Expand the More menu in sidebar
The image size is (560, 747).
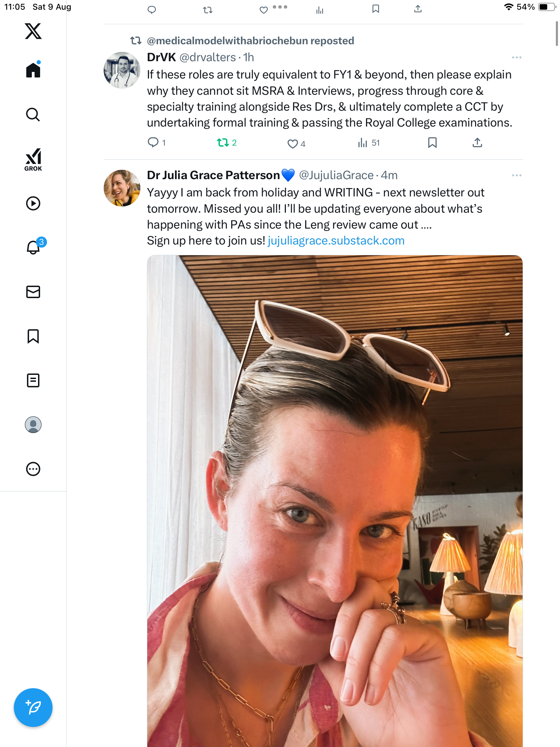33,469
